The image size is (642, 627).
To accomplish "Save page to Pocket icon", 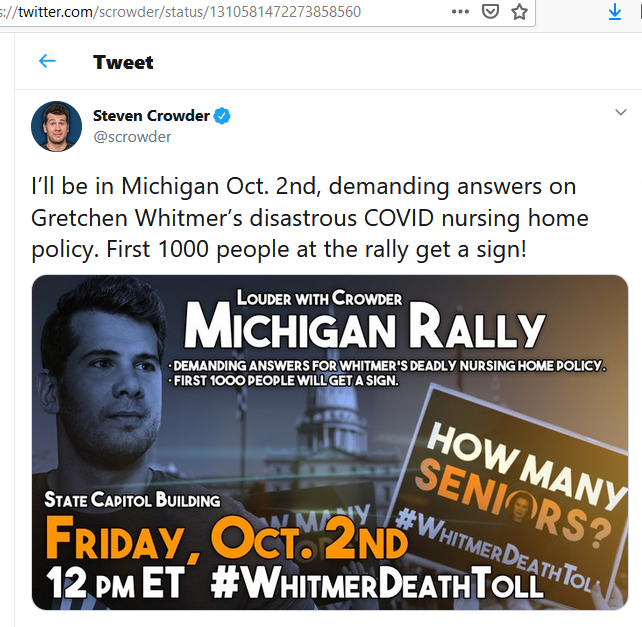I will pos(490,11).
